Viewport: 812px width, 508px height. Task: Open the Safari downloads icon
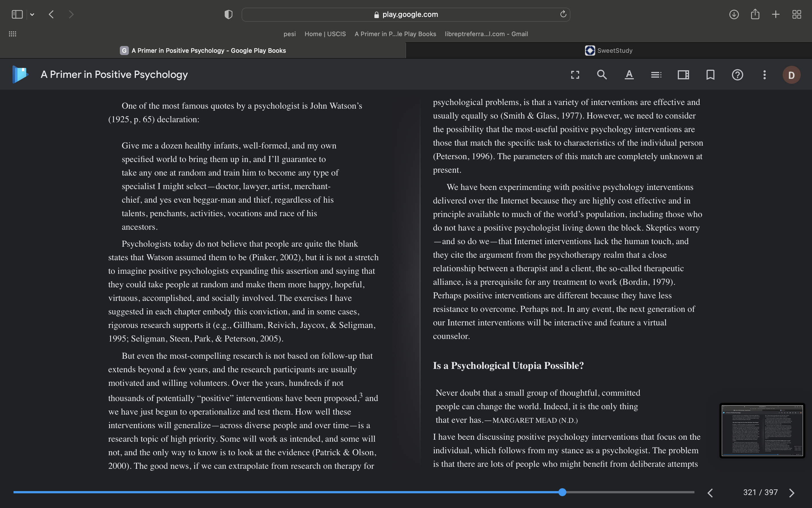point(734,14)
